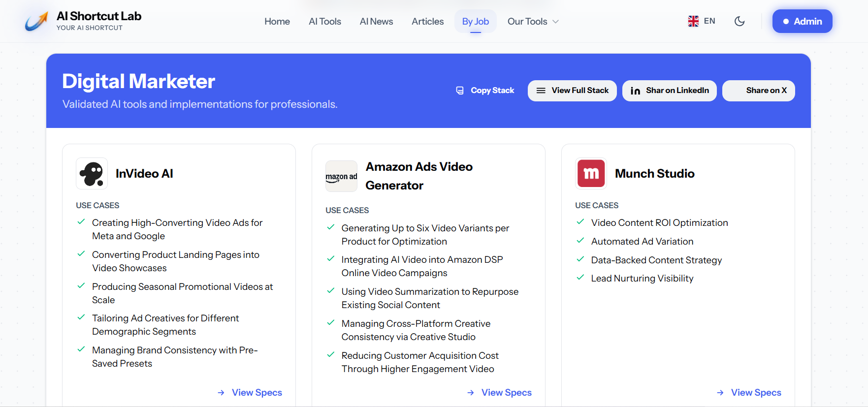The width and height of the screenshot is (868, 407).
Task: Select the By Job tab
Action: tap(476, 22)
